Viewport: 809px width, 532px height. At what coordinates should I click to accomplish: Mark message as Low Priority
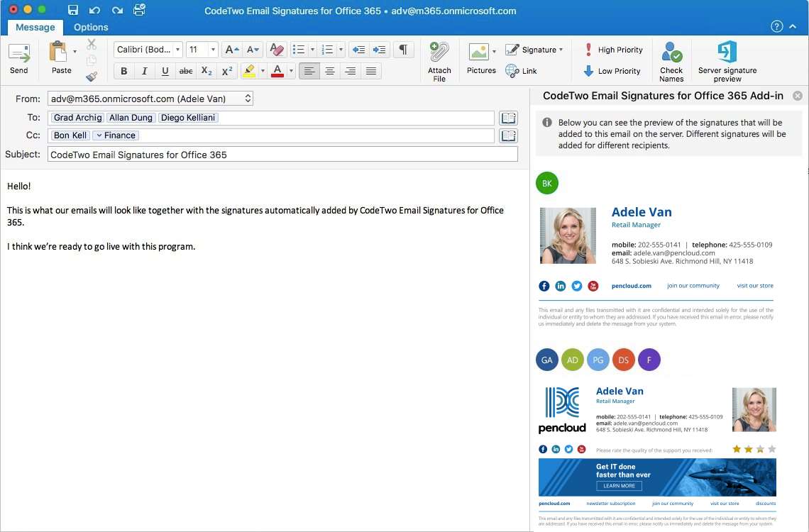pos(612,71)
